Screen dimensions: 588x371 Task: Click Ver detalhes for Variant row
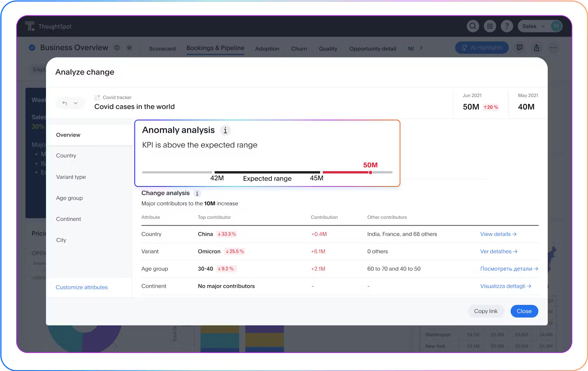(x=499, y=251)
